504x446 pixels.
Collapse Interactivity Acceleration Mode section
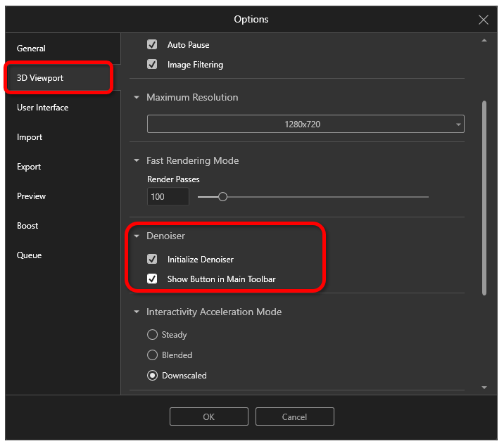coord(137,312)
